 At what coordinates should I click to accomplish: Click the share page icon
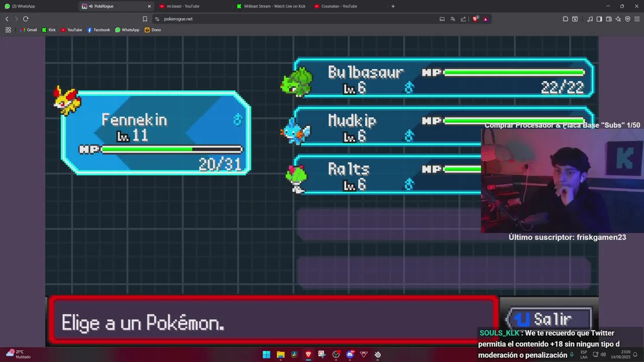[463, 19]
